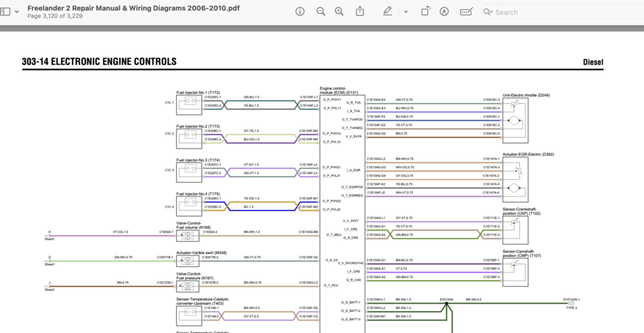Click connector D Sheet1 reference
This screenshot has width=644, height=333.
(50, 261)
